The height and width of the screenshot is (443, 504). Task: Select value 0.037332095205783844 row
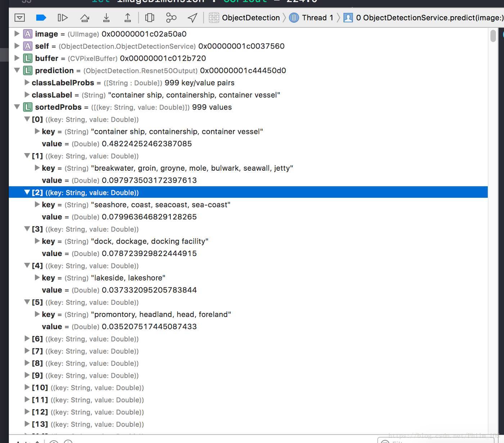[x=248, y=290]
